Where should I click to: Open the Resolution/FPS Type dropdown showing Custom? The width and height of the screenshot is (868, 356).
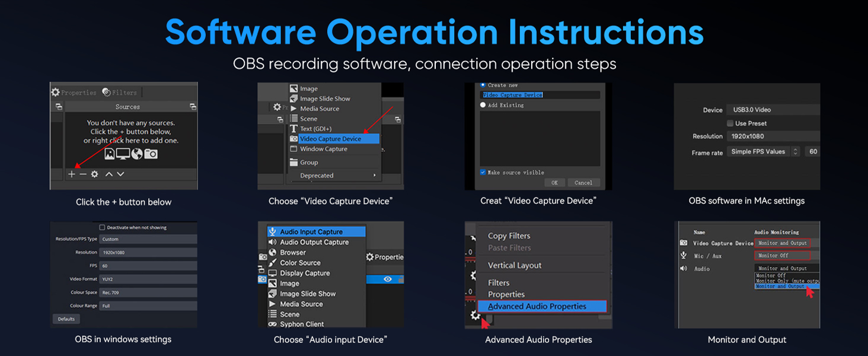(x=148, y=239)
